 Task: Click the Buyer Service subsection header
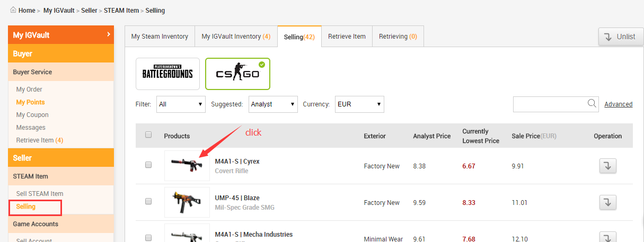click(61, 72)
